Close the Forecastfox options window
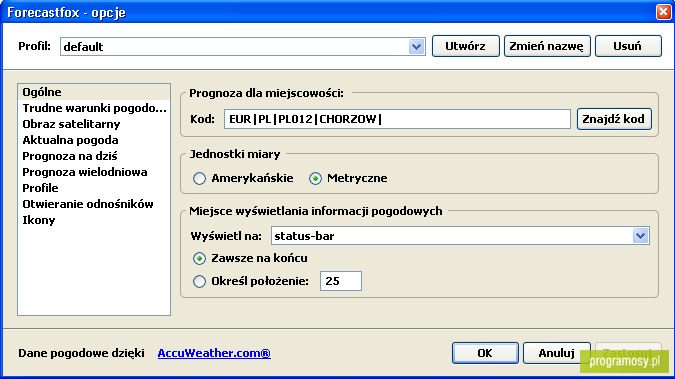 663,12
